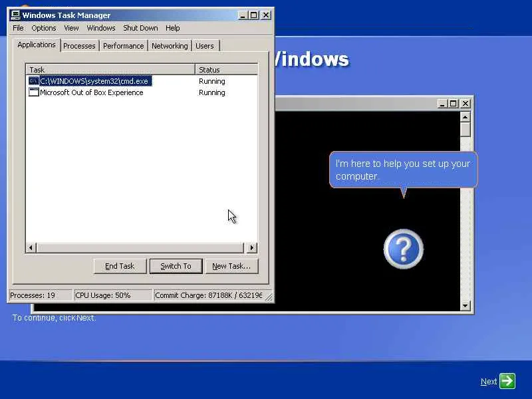The width and height of the screenshot is (532, 399).
Task: Click the cmd.exe task icon
Action: click(34, 81)
